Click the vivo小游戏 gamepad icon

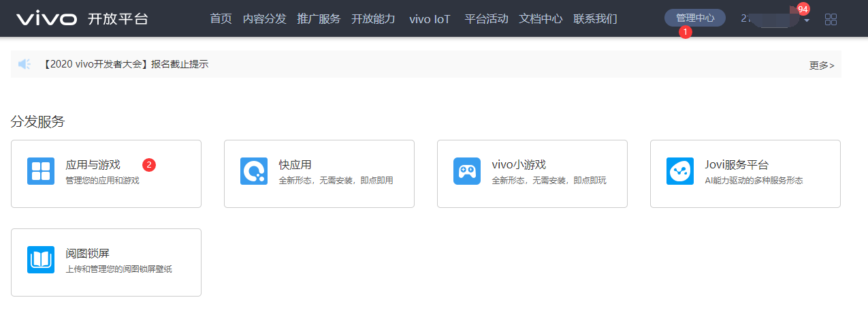point(467,171)
